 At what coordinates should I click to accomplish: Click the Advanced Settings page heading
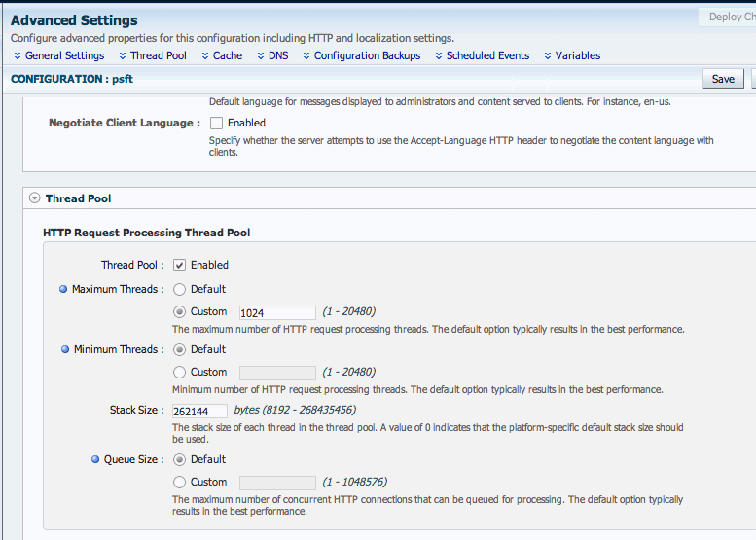[x=74, y=20]
